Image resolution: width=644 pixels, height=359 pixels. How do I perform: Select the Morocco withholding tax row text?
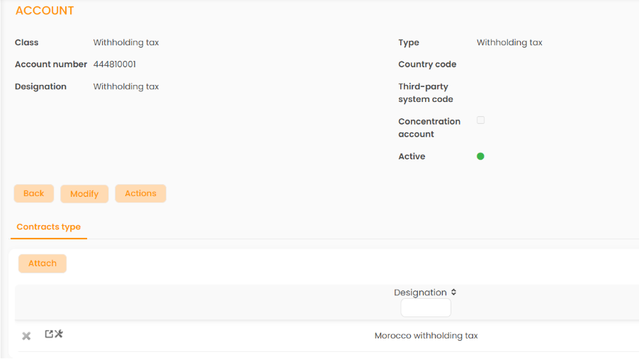[x=426, y=336]
